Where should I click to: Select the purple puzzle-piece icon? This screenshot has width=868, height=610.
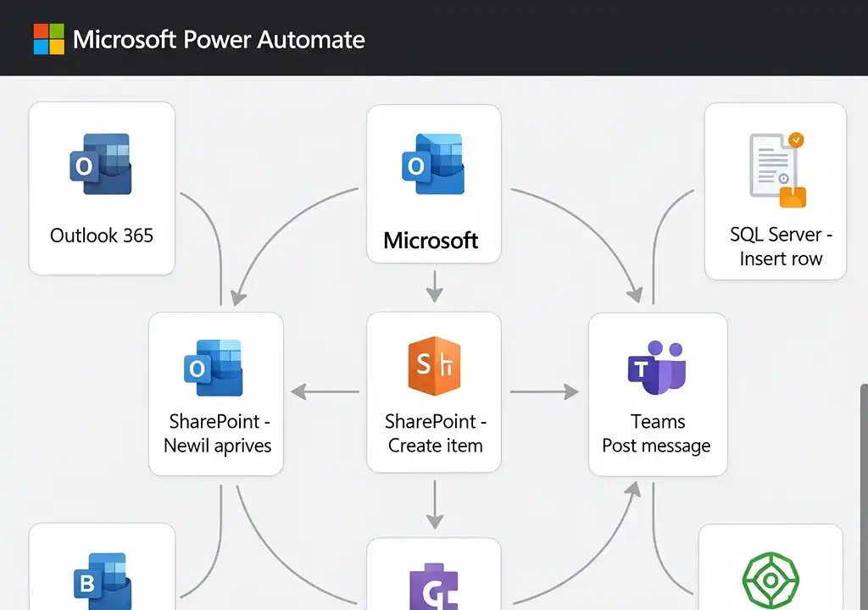coord(435,587)
